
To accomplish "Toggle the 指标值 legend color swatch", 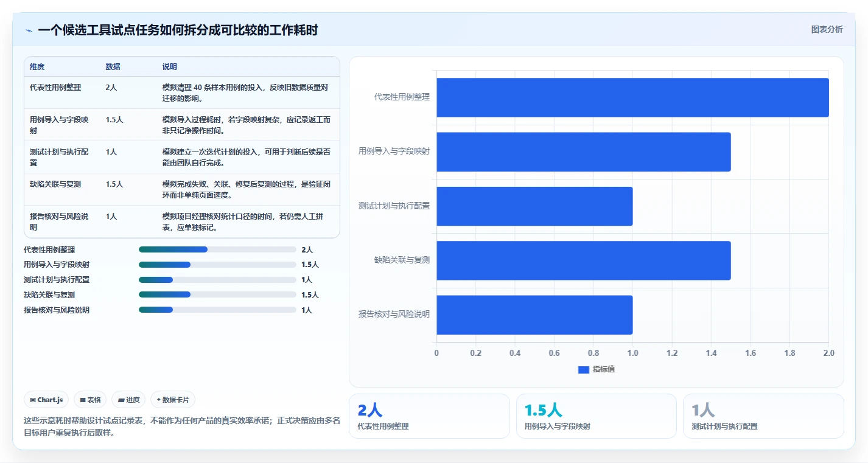I will [583, 369].
